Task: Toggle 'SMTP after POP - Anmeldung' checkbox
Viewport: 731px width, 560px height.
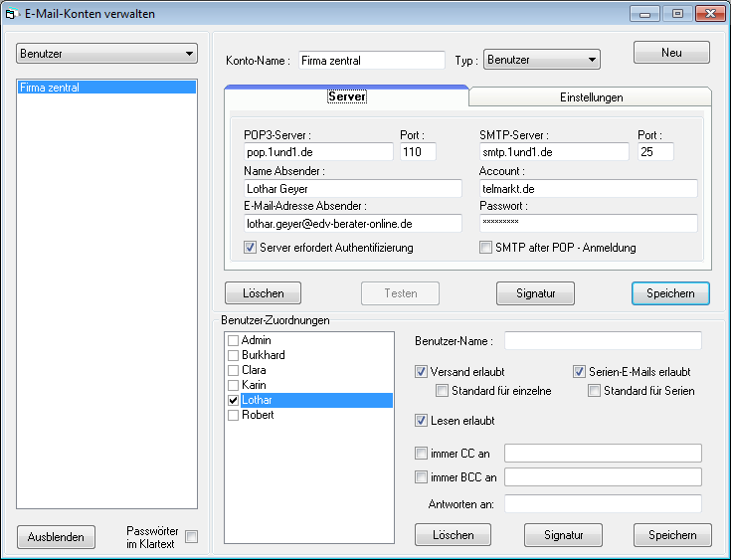Action: click(x=485, y=248)
